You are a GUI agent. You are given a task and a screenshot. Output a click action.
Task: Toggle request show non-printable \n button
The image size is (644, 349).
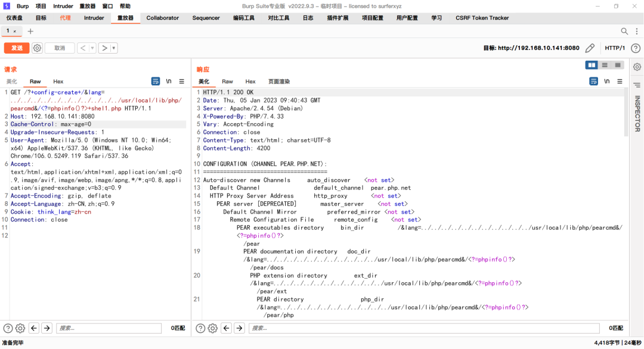click(168, 81)
